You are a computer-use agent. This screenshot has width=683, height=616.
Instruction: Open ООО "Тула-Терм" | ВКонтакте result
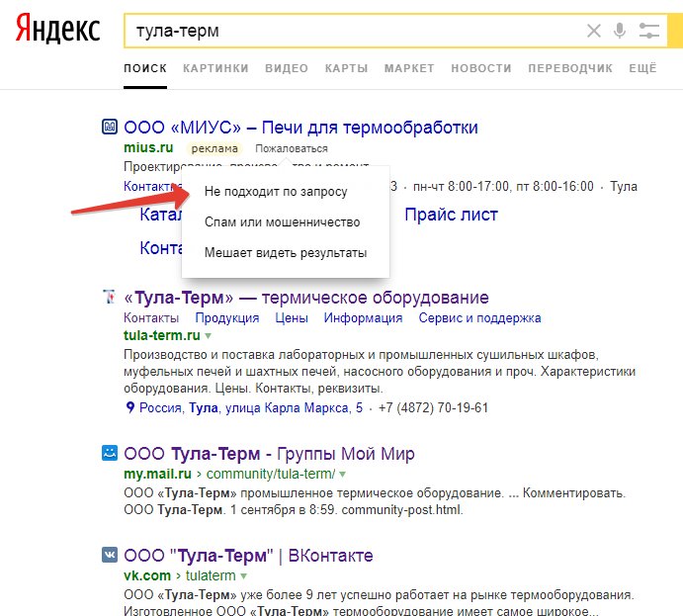248,556
